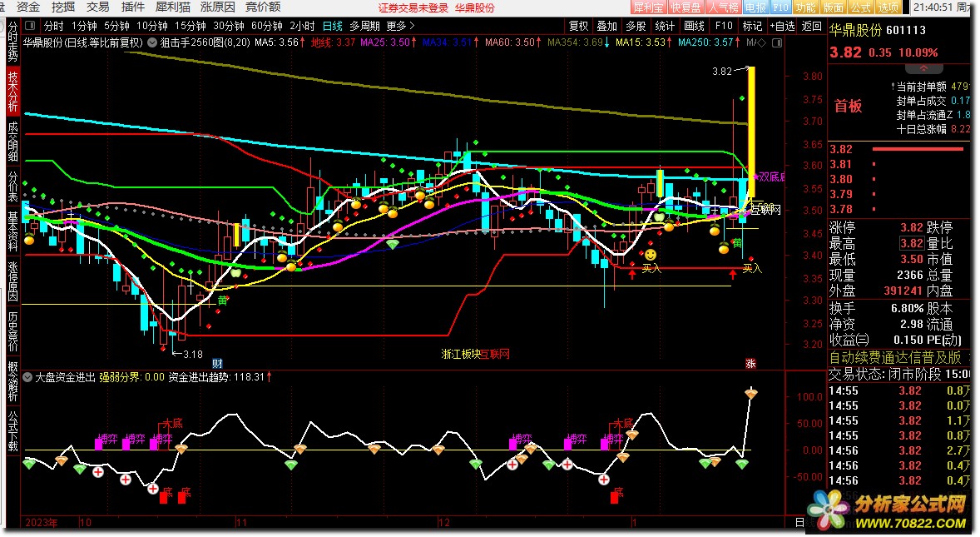Click the 大底 label in the lower indicator near October
This screenshot has width=980, height=537.
pyautogui.click(x=172, y=423)
